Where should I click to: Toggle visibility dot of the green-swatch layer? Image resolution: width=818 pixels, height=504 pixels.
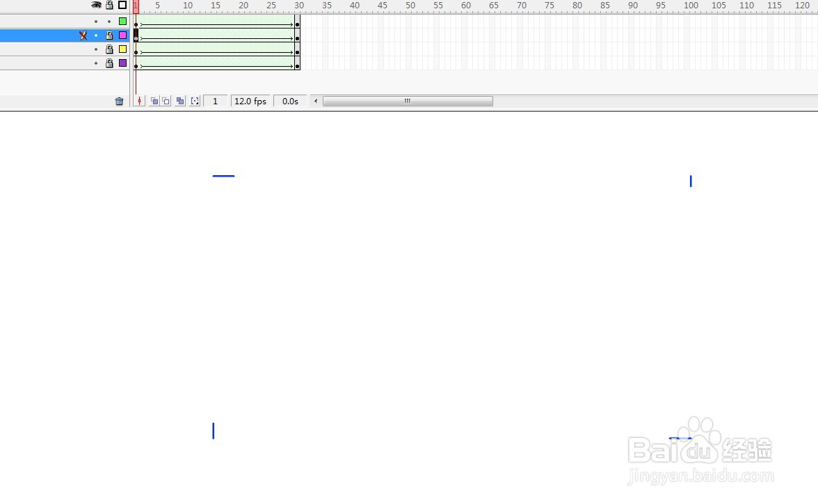(x=96, y=22)
